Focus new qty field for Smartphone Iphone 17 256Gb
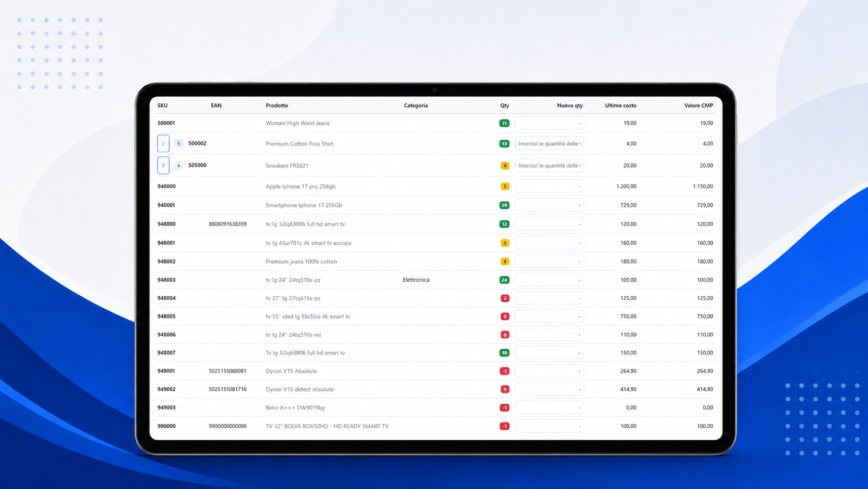This screenshot has height=489, width=868. click(549, 205)
